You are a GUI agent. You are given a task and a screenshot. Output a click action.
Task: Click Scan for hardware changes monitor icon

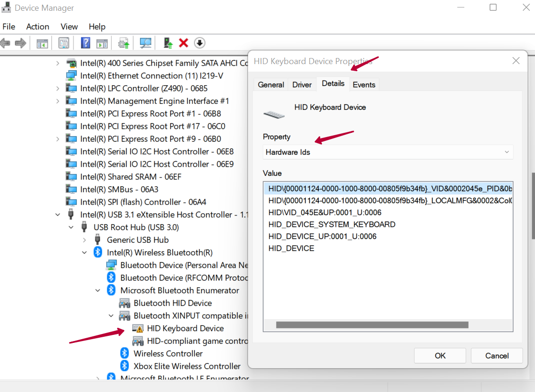pyautogui.click(x=146, y=43)
